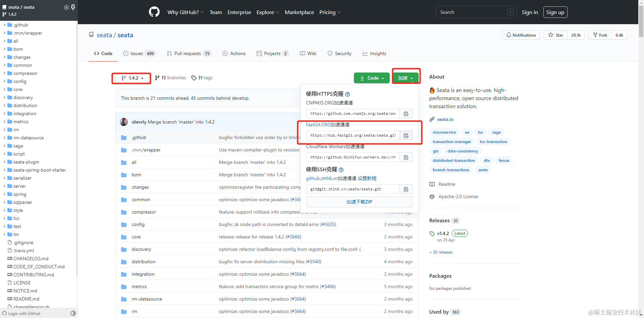644x318 pixels.
Task: Open HTTPS clone help question icon
Action: tap(347, 94)
